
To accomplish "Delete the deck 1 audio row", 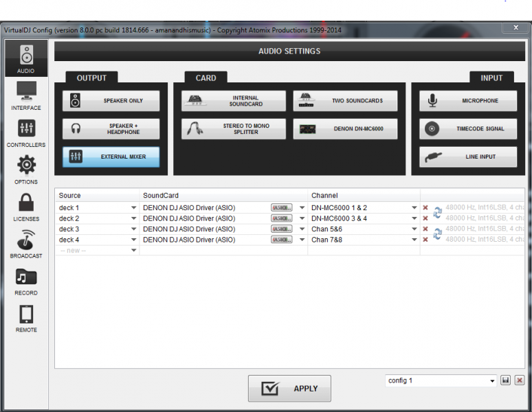I will coord(425,208).
